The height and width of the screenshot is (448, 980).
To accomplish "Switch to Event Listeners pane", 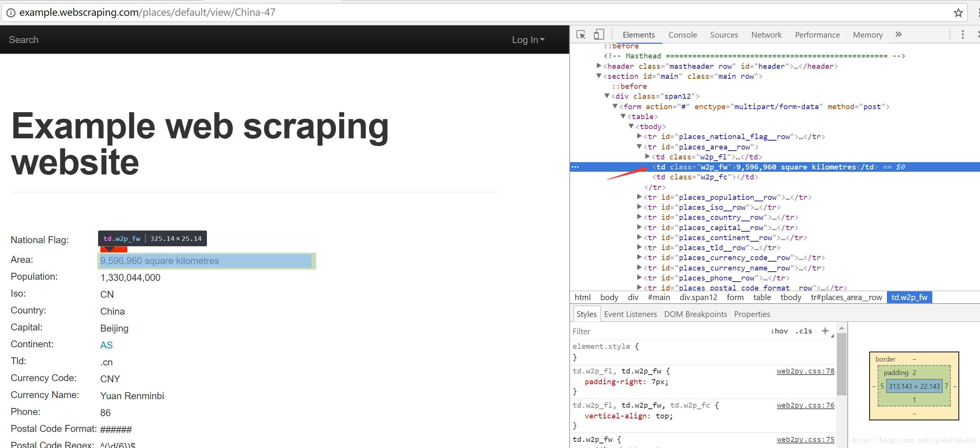I will click(630, 314).
